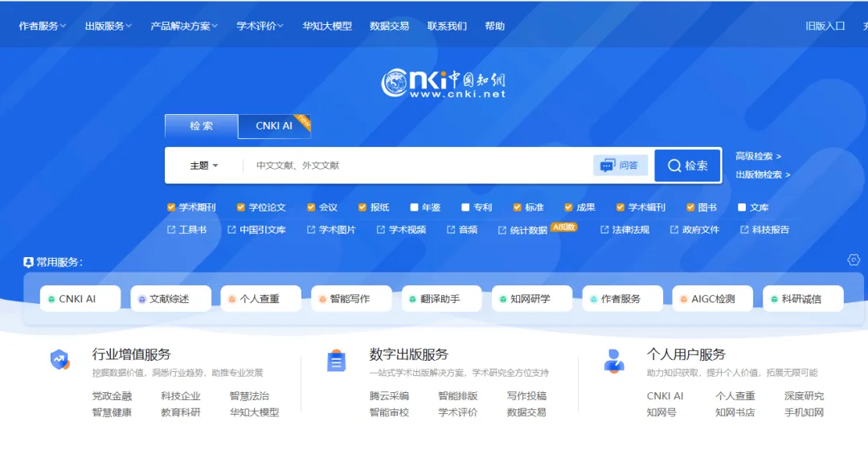Viewport: 868px width, 450px height.
Task: Uncheck the 学位论文 checkbox
Action: tap(241, 207)
